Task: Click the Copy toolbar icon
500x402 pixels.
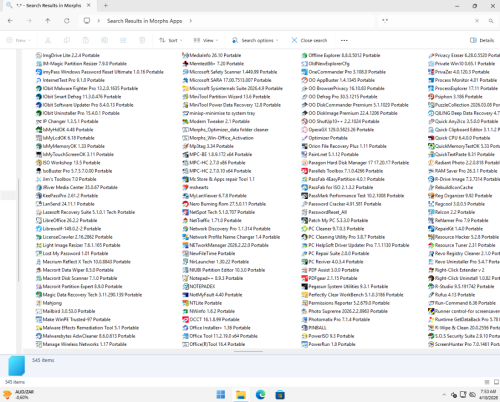Action: (67, 40)
